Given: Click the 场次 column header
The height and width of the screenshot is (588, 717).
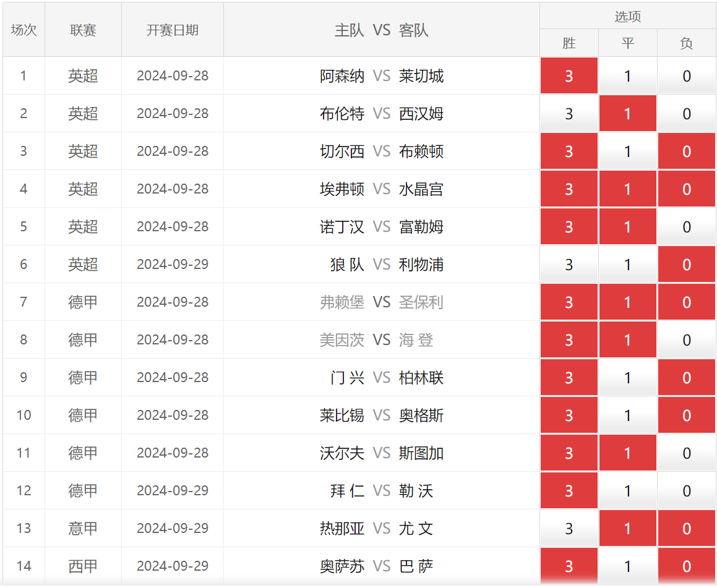Looking at the screenshot, I should point(24,30).
